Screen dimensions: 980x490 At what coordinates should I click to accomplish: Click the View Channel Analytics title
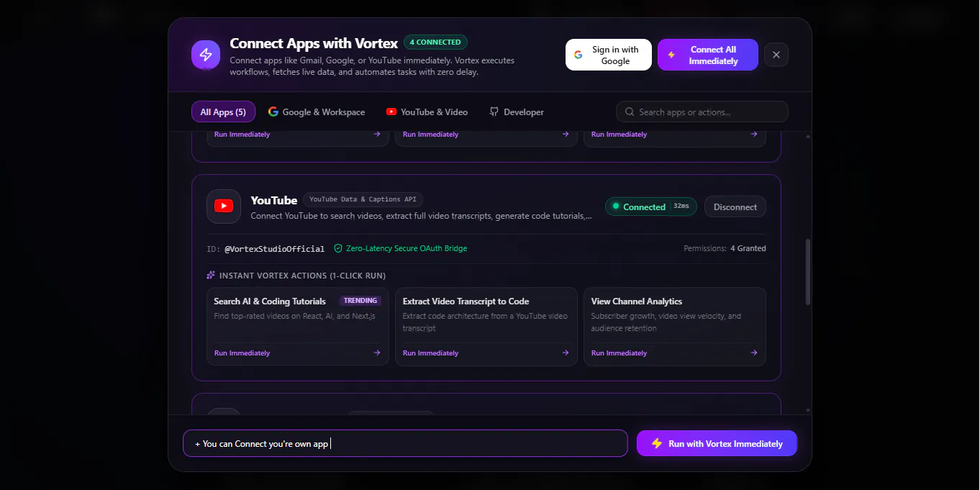637,301
